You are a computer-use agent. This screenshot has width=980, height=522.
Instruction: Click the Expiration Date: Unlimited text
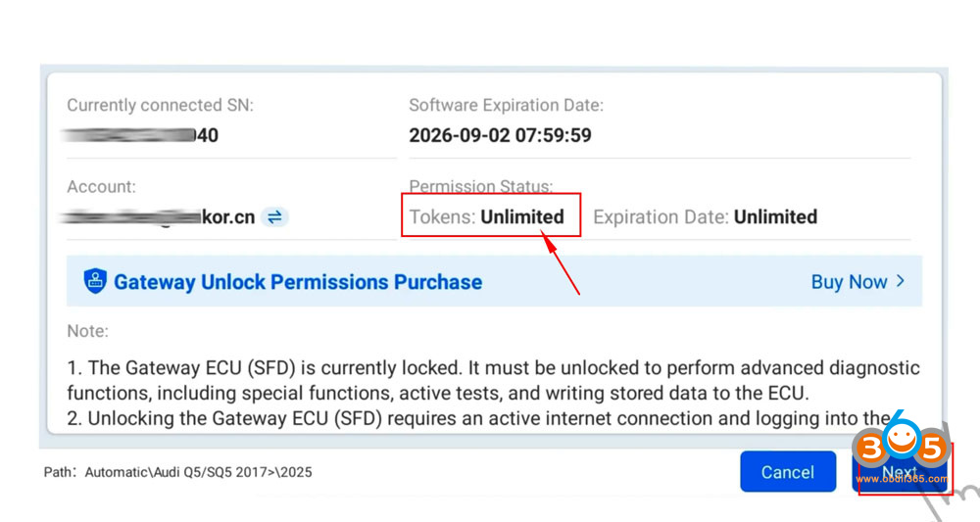[705, 217]
